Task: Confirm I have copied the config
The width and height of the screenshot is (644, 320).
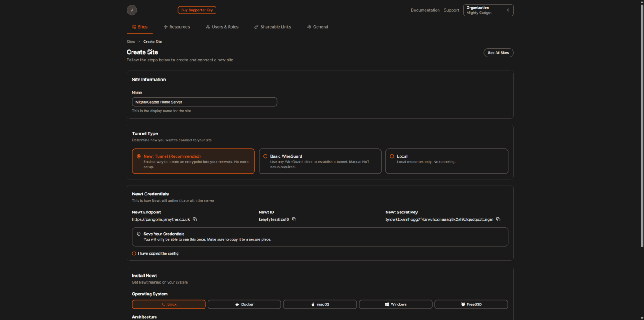Action: pos(134,253)
